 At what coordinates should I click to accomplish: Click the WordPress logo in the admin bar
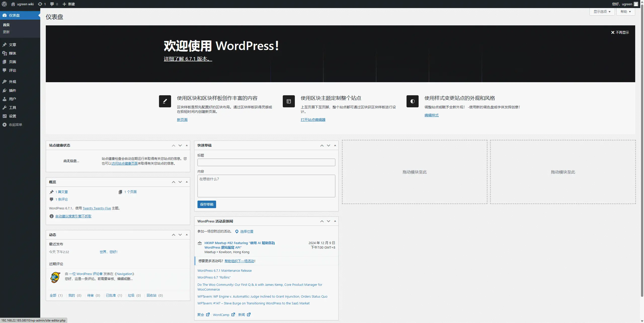[x=4, y=4]
